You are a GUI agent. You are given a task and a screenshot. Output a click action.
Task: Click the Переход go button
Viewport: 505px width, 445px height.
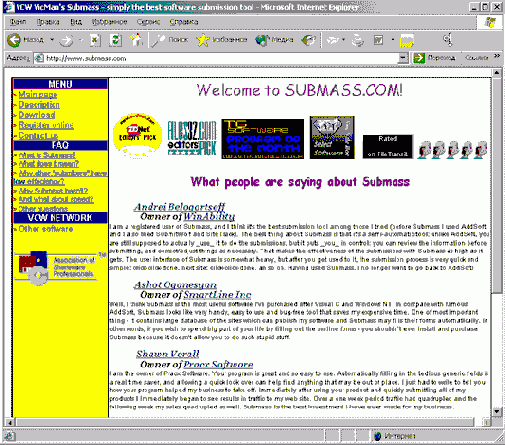coord(434,58)
